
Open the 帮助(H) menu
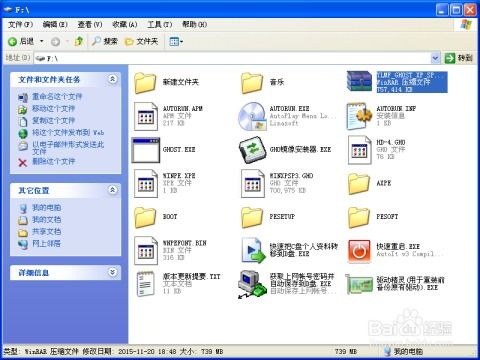(194, 24)
